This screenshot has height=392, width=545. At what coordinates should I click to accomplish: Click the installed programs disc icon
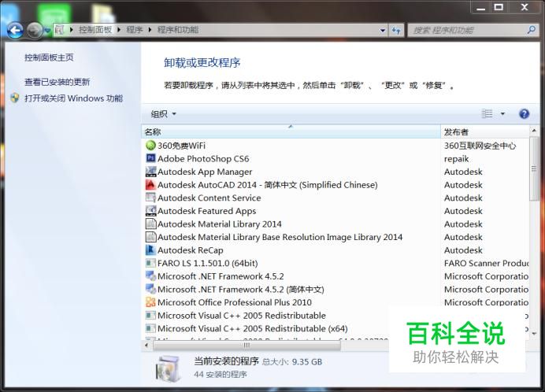[169, 368]
